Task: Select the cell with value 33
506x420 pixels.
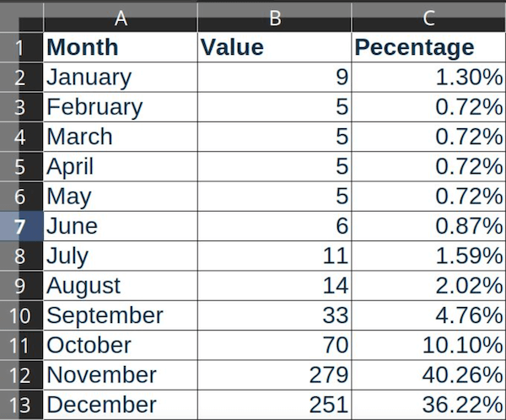Action: point(274,315)
